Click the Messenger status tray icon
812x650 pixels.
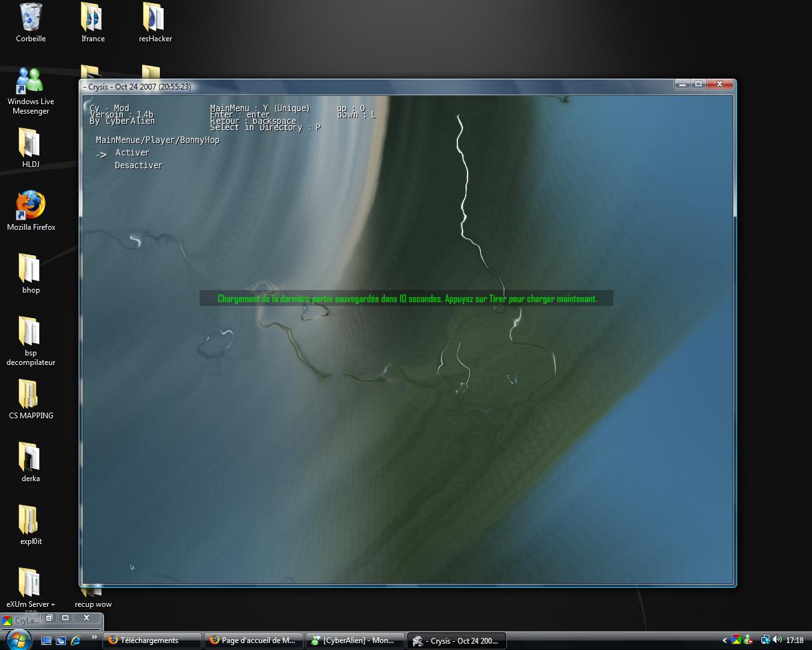click(748, 640)
